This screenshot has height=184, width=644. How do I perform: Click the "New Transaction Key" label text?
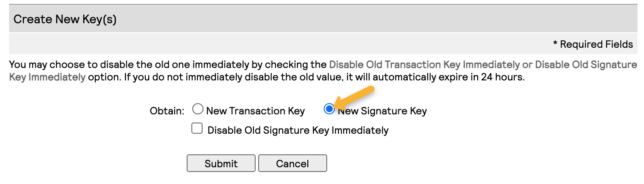point(255,111)
